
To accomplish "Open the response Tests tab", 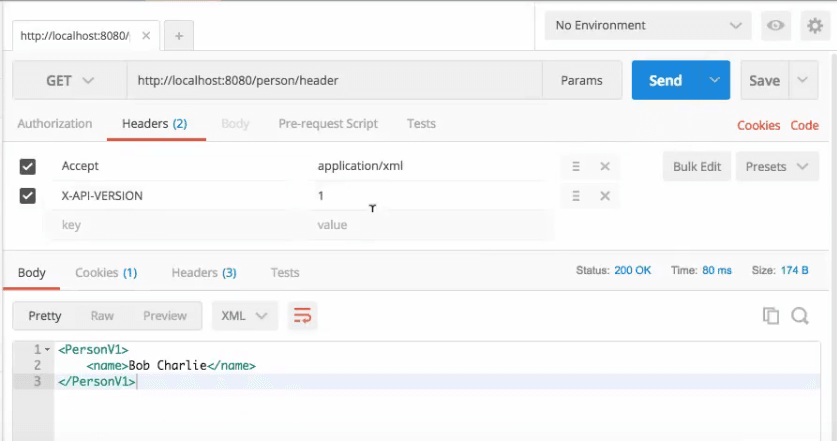I will [x=285, y=273].
